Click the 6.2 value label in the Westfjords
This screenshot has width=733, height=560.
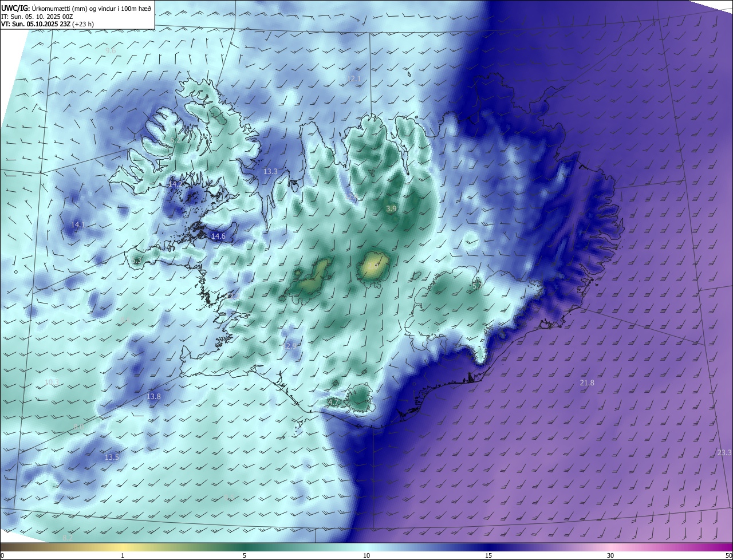pyautogui.click(x=175, y=140)
